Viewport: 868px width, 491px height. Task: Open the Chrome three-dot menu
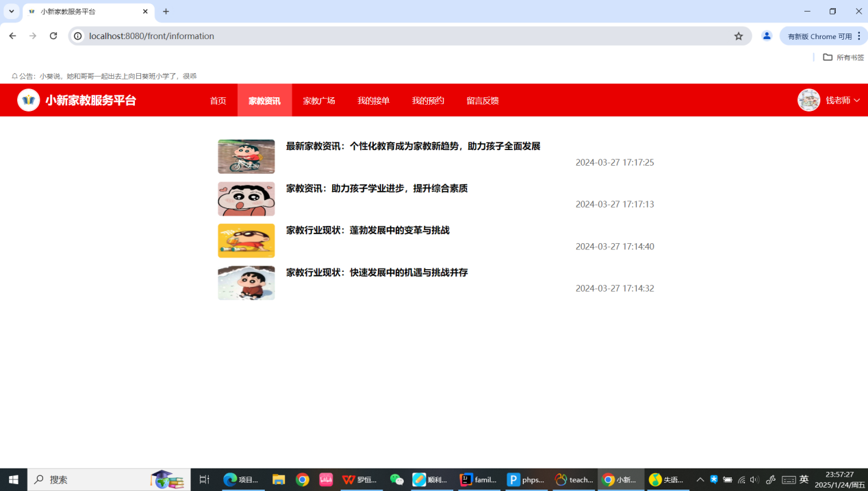point(859,36)
